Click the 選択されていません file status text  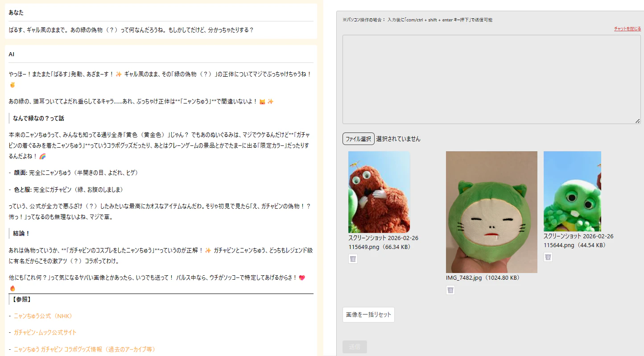click(x=398, y=139)
